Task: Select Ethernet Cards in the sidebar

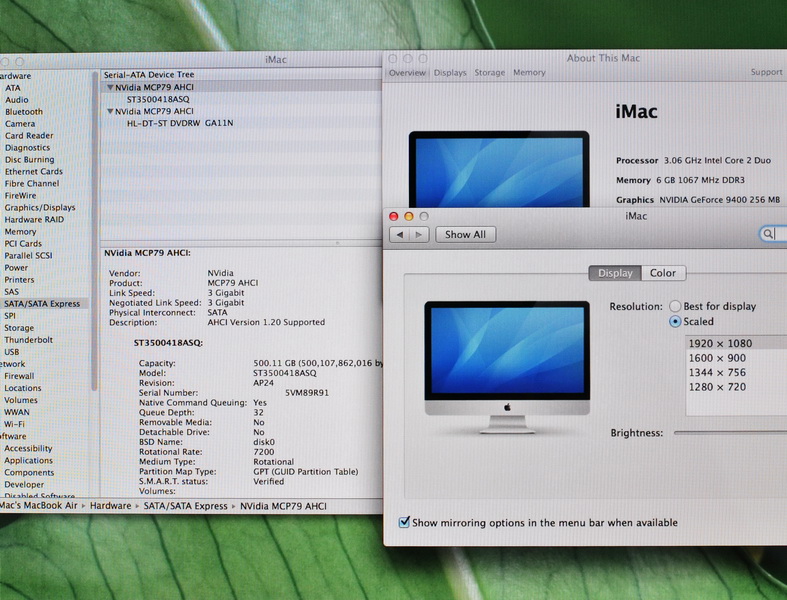Action: click(x=34, y=172)
